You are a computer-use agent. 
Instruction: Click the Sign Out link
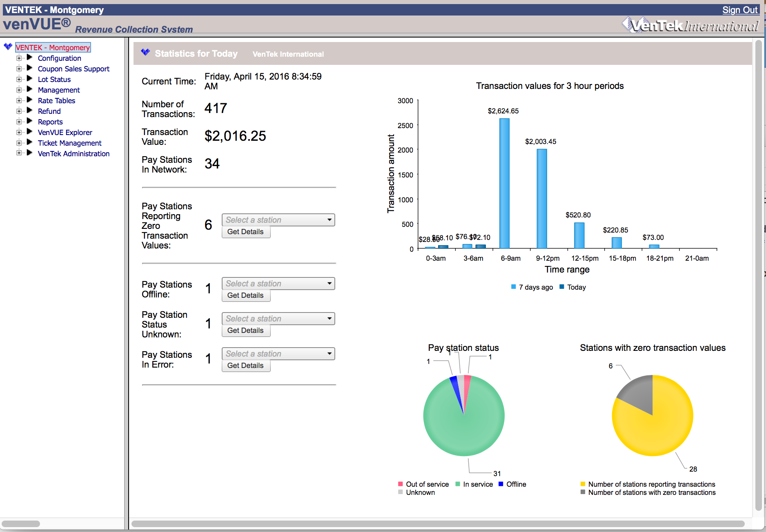pyautogui.click(x=740, y=10)
